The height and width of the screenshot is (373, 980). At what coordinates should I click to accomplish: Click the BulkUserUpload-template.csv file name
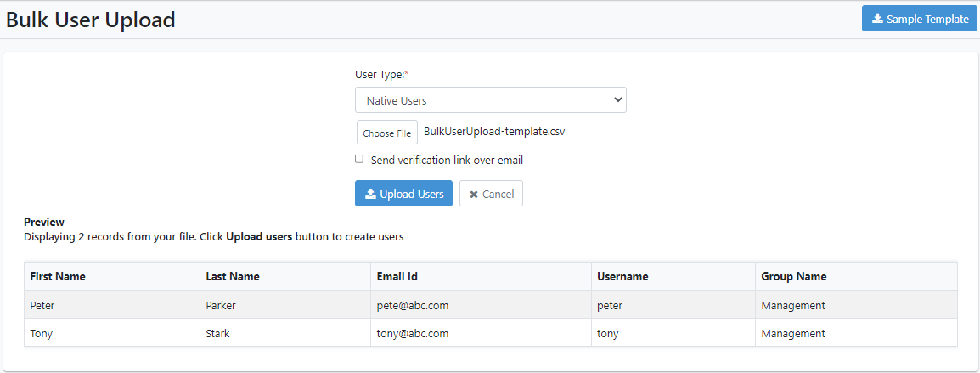click(495, 132)
